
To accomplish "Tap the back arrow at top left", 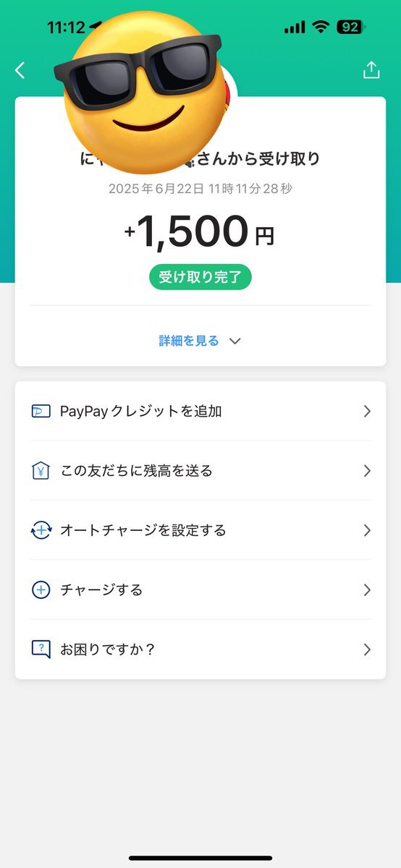I will [x=20, y=70].
